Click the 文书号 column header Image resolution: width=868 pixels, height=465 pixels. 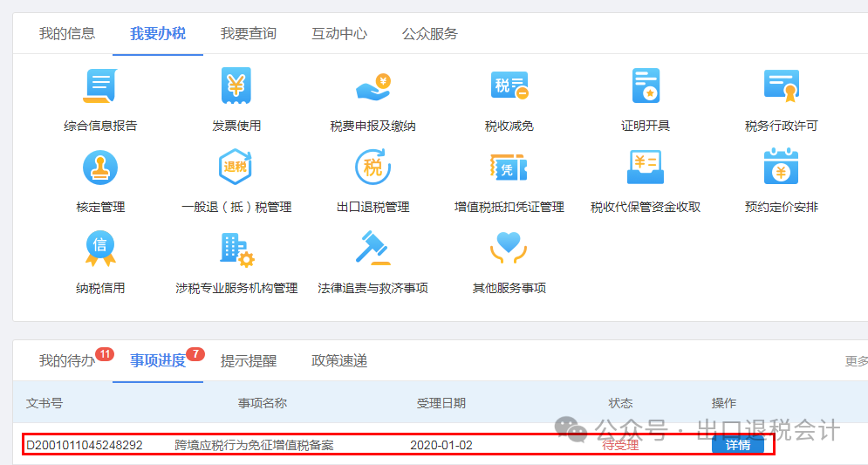pos(44,403)
